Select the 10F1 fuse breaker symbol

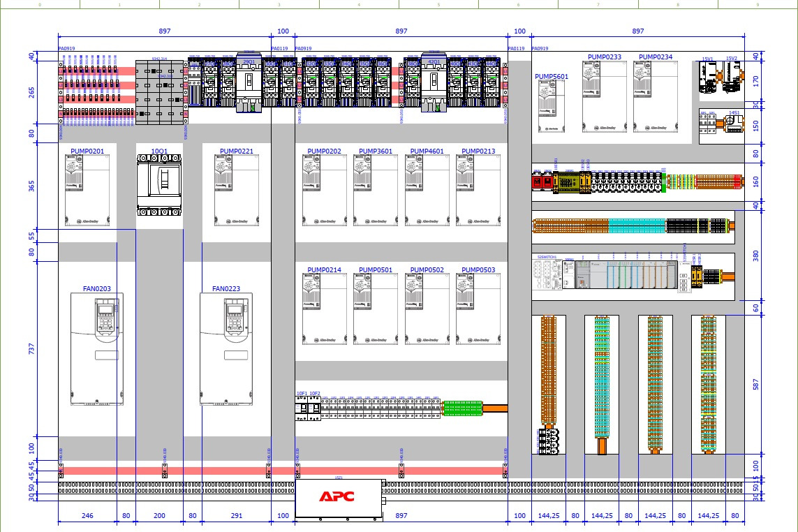pyautogui.click(x=302, y=409)
